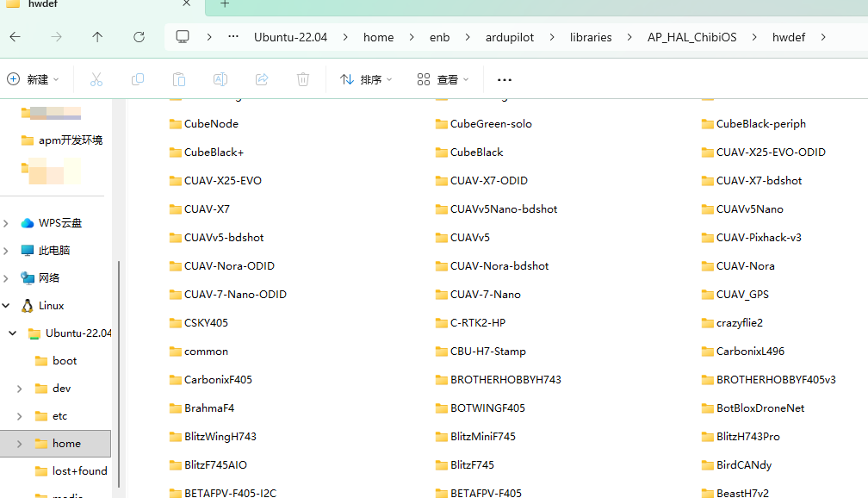Select 网络 in sidebar
This screenshot has height=498, width=868.
(x=40, y=278)
